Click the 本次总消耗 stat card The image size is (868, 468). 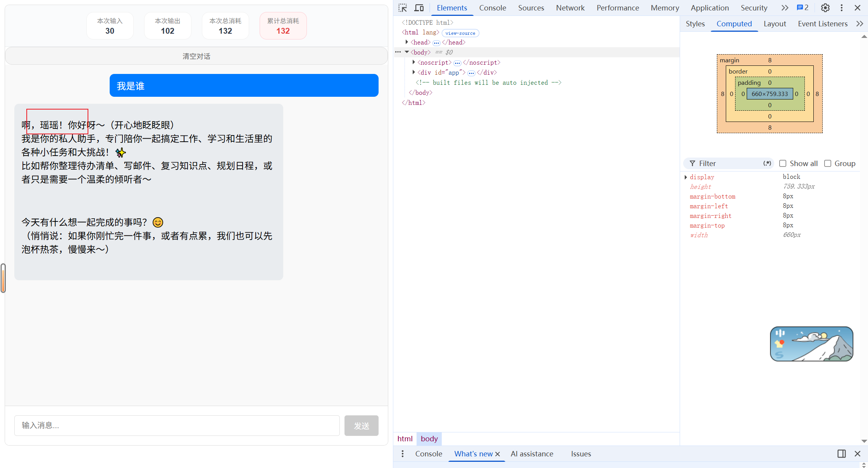[x=226, y=26]
